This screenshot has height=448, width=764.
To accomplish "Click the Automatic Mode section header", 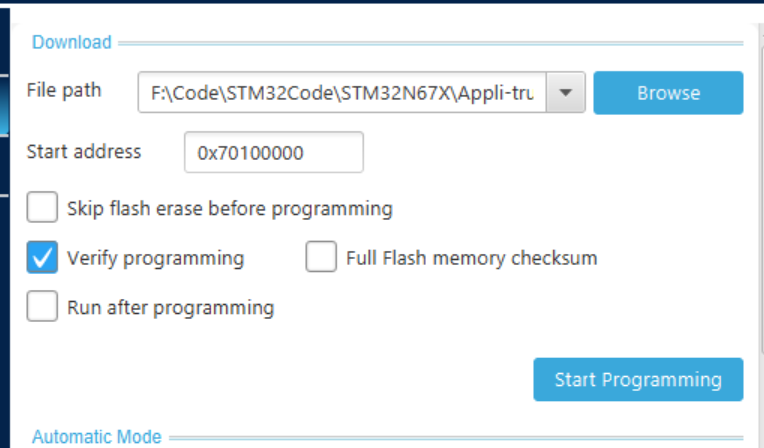I will (96, 437).
